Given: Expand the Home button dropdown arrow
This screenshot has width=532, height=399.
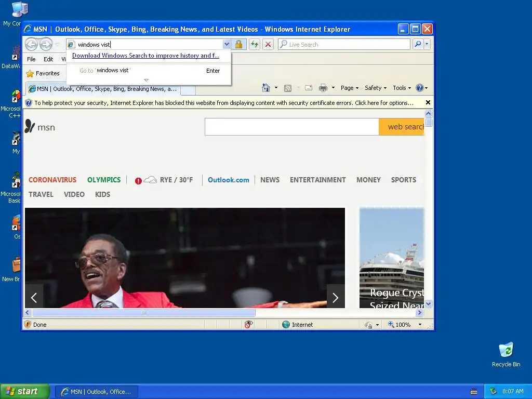Looking at the screenshot, I should coord(276,88).
